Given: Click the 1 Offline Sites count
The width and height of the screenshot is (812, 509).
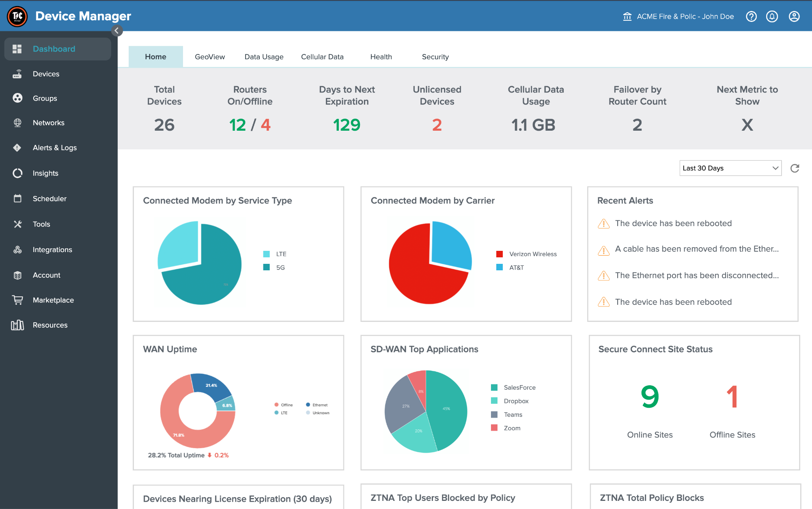Looking at the screenshot, I should (x=732, y=397).
